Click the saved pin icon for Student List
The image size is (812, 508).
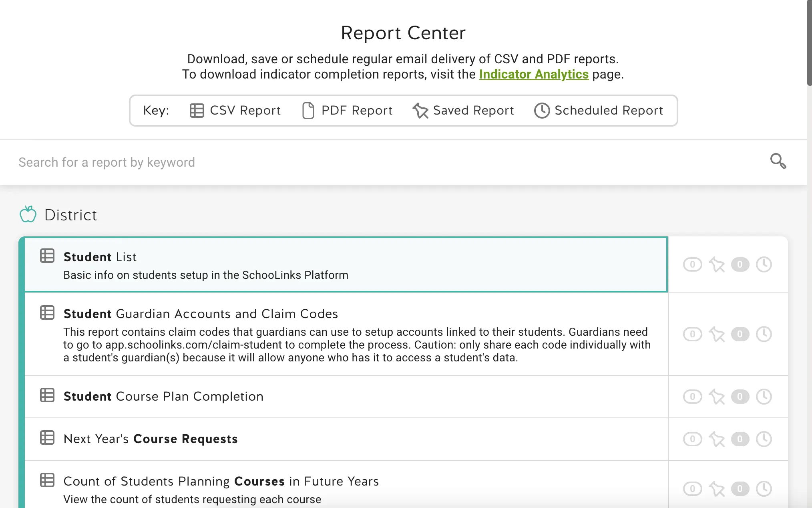[717, 264]
